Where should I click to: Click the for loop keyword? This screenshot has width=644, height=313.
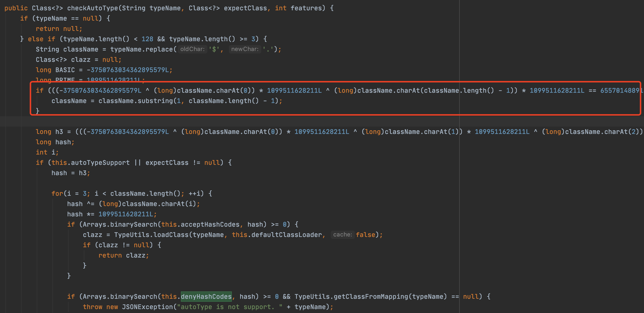click(57, 193)
